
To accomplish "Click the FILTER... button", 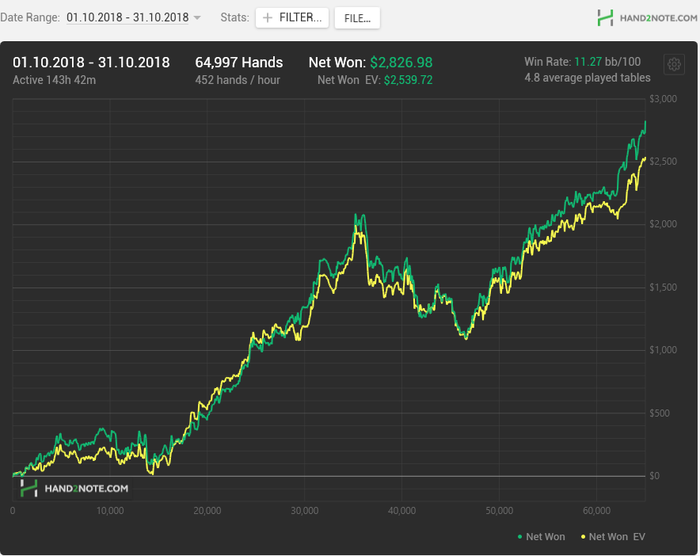I will (292, 18).
